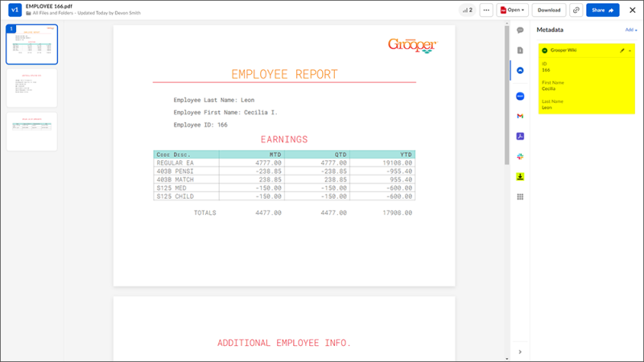The width and height of the screenshot is (644, 362).
Task: Select page 1 thumbnail
Action: pos(31,44)
